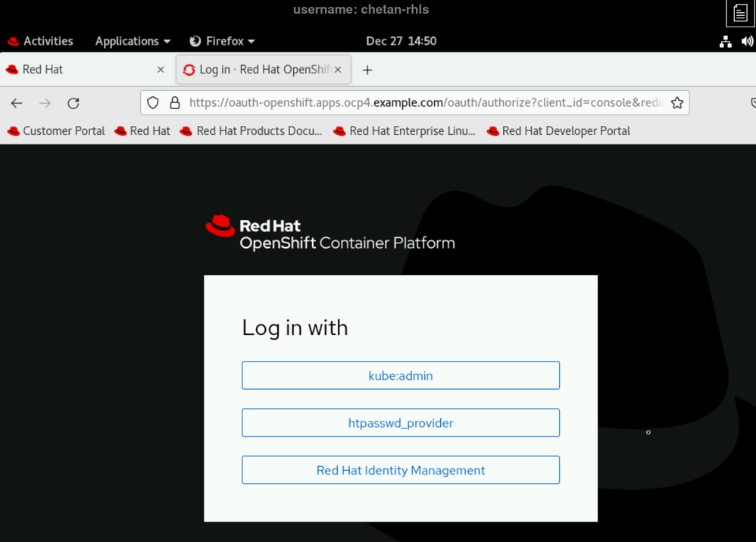Switch to the Red Hat tab
756x542 pixels.
click(x=76, y=70)
